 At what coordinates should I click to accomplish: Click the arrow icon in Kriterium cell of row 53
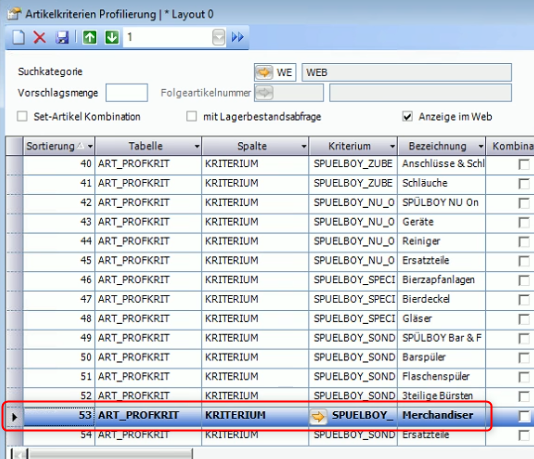(x=318, y=416)
